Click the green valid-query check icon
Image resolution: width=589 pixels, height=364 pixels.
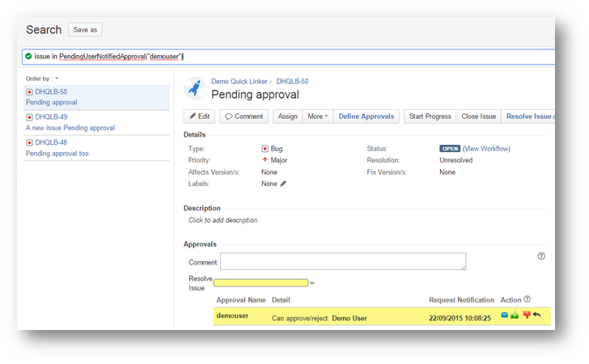coord(28,56)
